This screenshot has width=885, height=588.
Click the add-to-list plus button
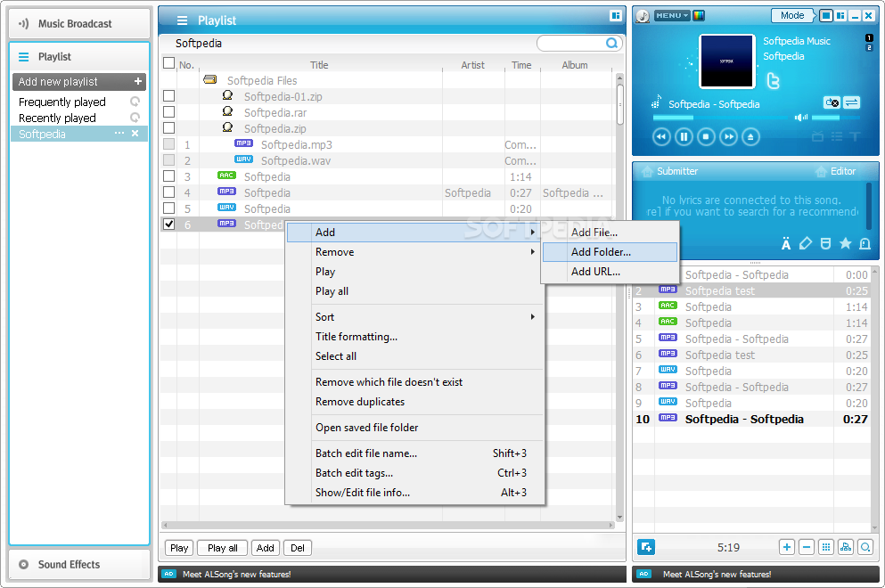[x=787, y=547]
